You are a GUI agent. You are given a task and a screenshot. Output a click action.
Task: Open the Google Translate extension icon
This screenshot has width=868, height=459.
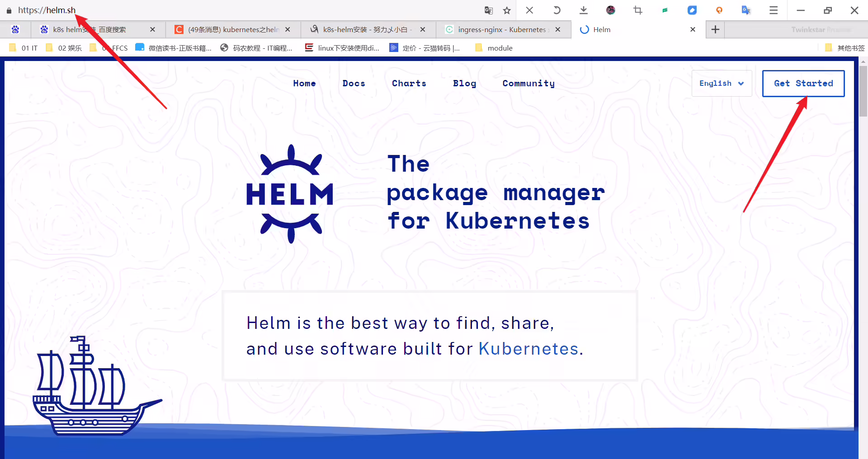click(x=746, y=10)
